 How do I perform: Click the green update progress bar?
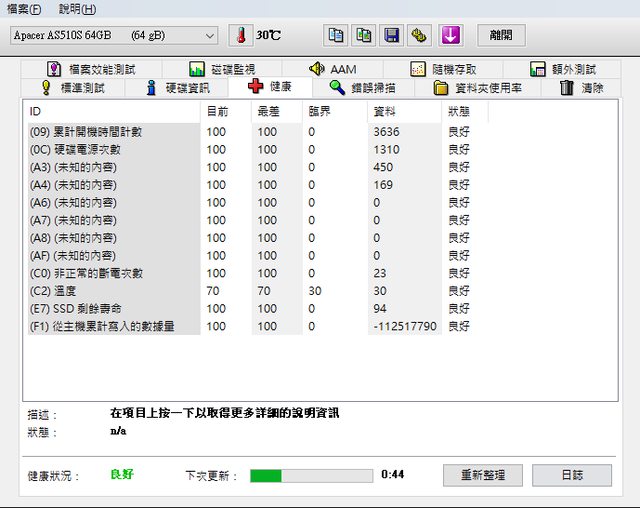[x=310, y=475]
